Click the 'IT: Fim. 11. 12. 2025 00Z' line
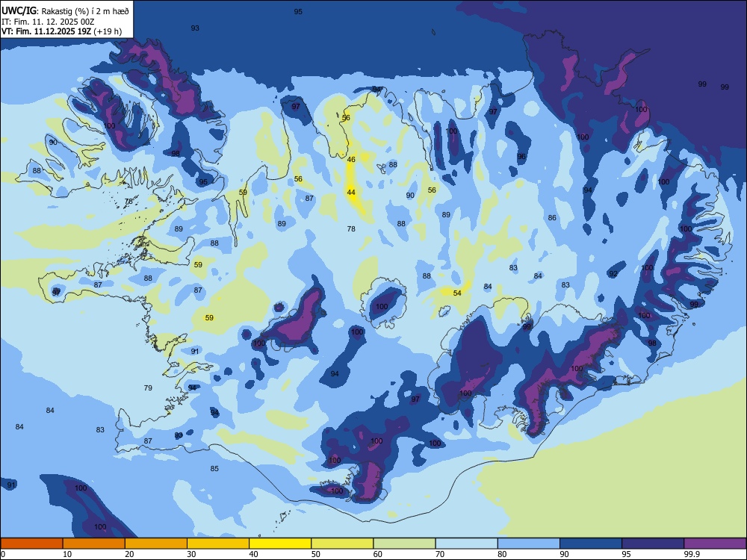 click(48, 22)
